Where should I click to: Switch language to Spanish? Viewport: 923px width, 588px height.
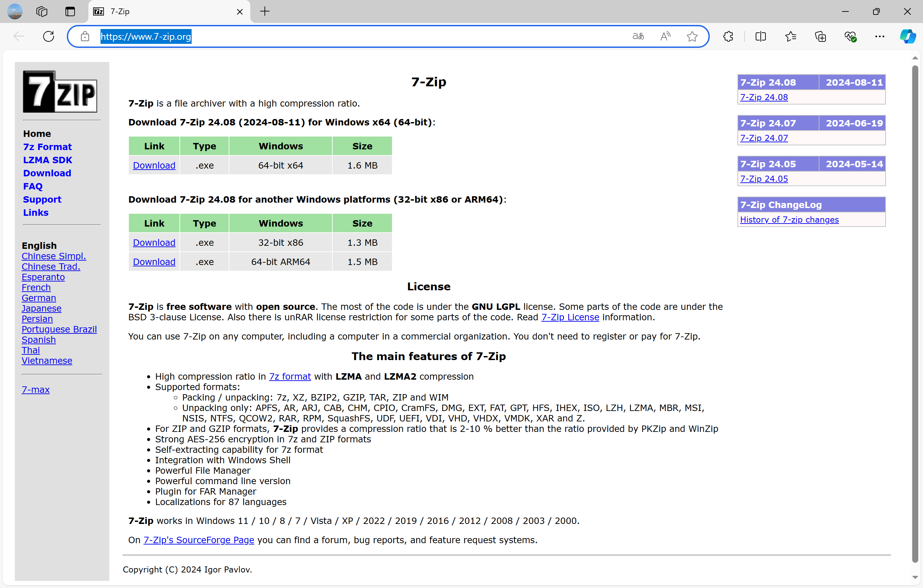39,340
